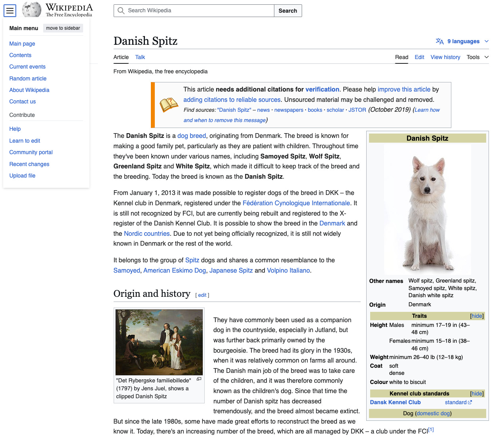Open the verification link in notice
This screenshot has width=504, height=443.
point(322,90)
